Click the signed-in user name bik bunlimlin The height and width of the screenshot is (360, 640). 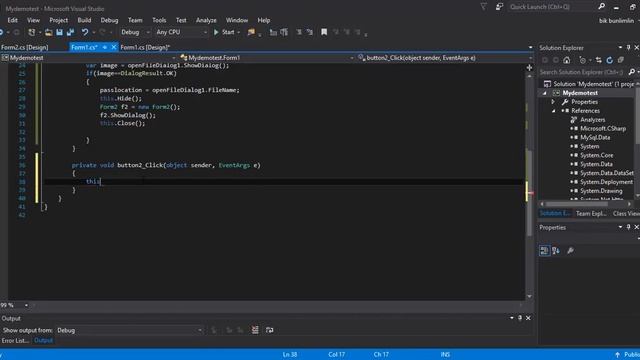(616, 20)
